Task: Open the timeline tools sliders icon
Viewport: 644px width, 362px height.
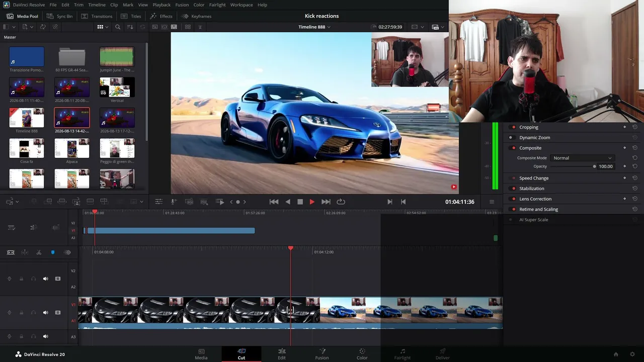Action: [158, 202]
